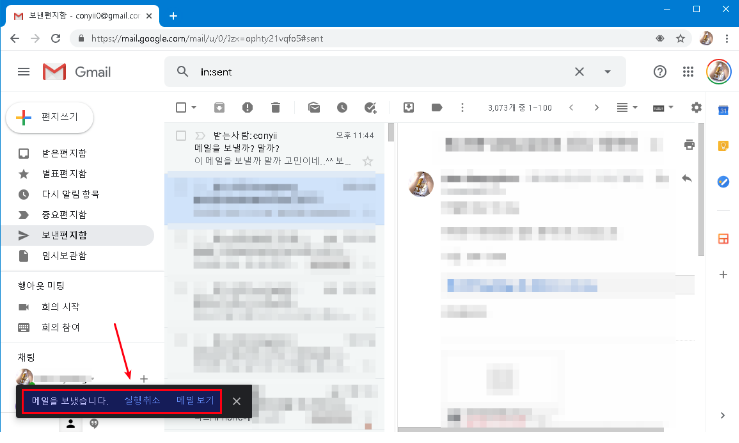Delete mail with the trash can icon
Screen dimensions: 739x443
[x=272, y=107]
